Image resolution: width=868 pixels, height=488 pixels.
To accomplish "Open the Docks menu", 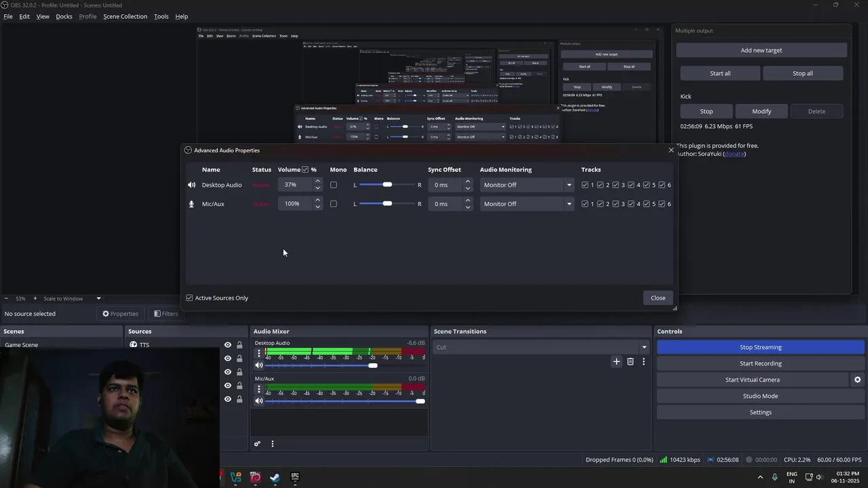I will click(64, 16).
